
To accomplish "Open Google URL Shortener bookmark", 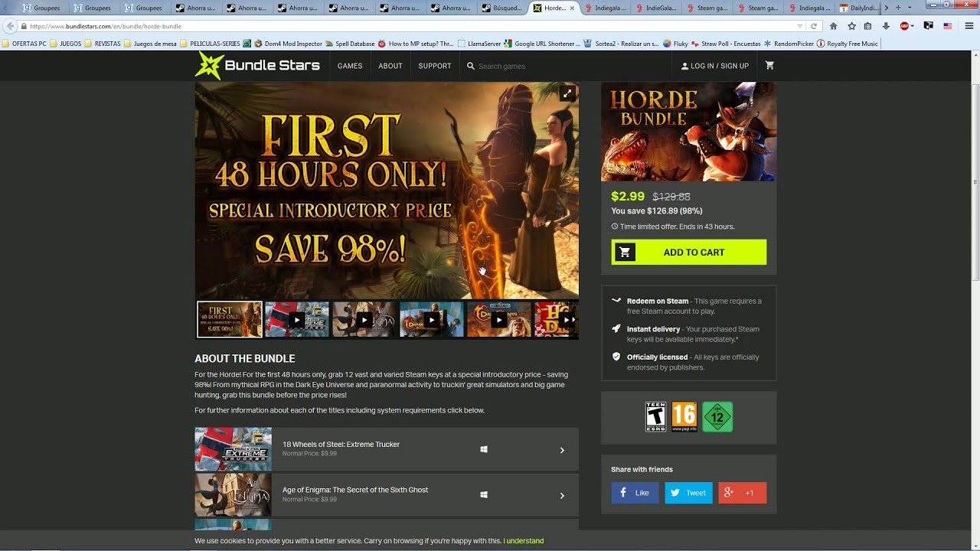I will (x=541, y=44).
